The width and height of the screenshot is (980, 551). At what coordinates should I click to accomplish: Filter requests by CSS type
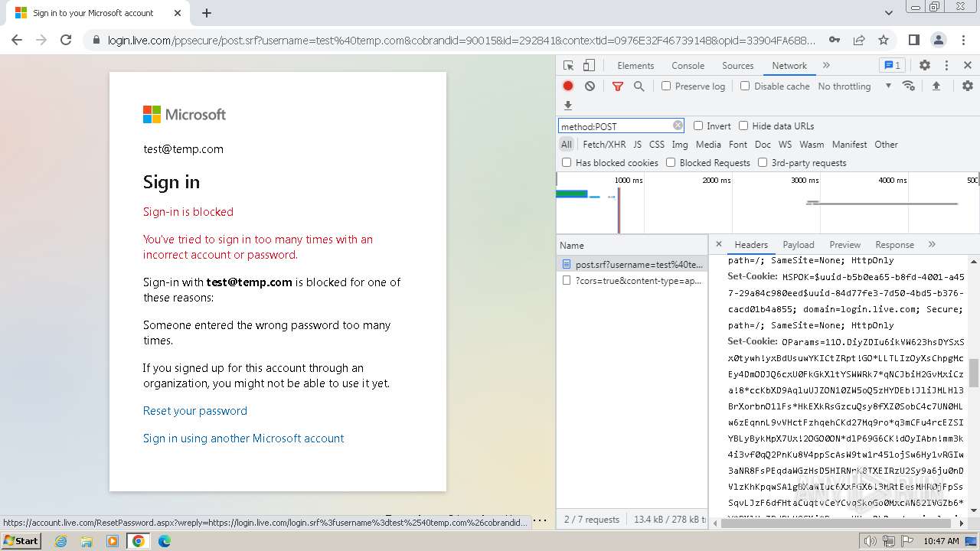click(657, 144)
